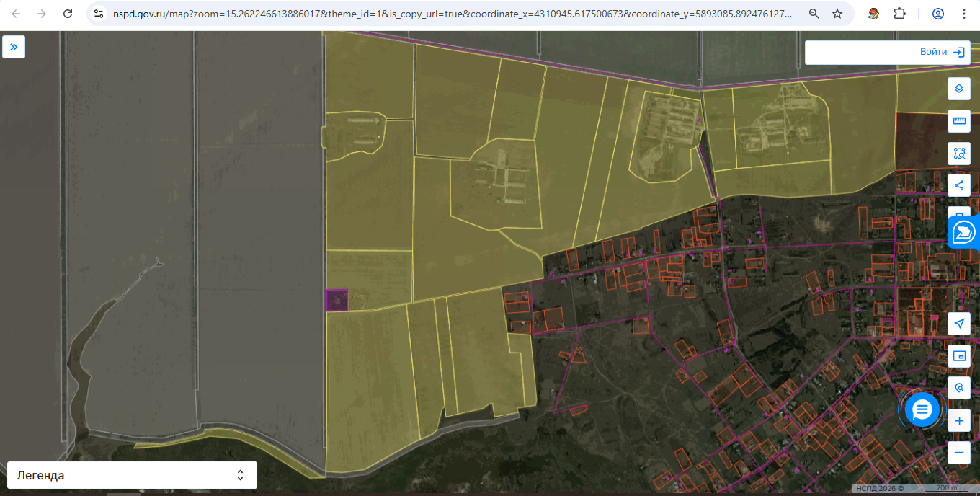Screen dimensions: 980x496
Task: Reload the browser page
Action: pyautogui.click(x=68, y=14)
